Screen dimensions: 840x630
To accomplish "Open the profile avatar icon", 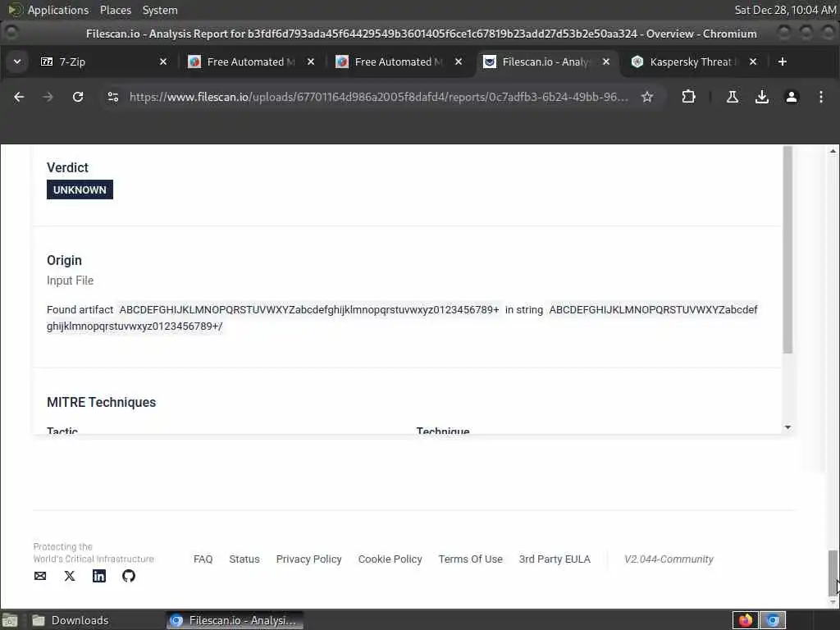I will (x=792, y=97).
